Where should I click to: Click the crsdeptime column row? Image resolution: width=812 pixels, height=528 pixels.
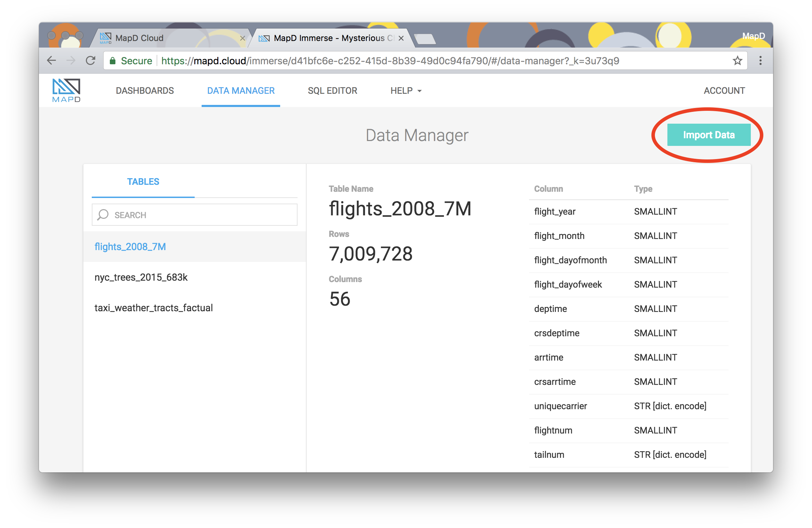[628, 333]
